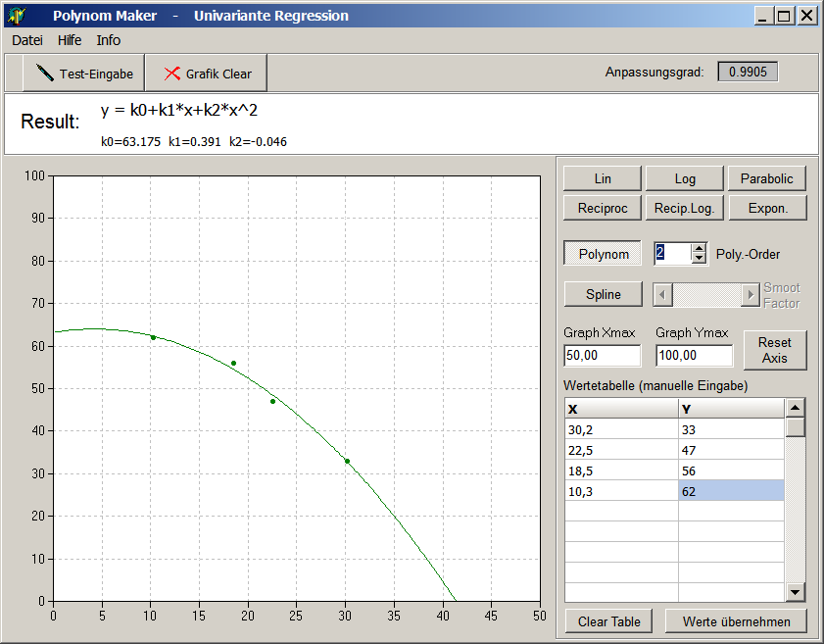Open the Info menu
The image size is (824, 644).
click(108, 40)
